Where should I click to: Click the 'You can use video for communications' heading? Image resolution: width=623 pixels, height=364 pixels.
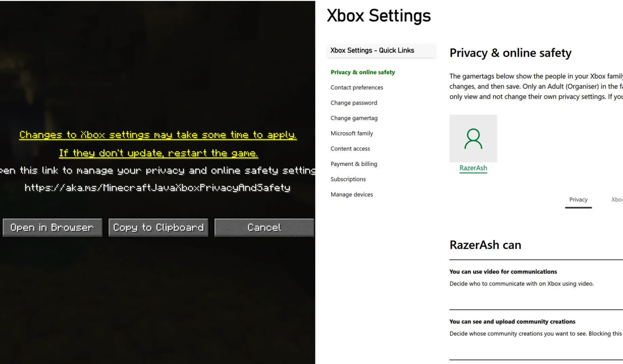click(x=503, y=272)
